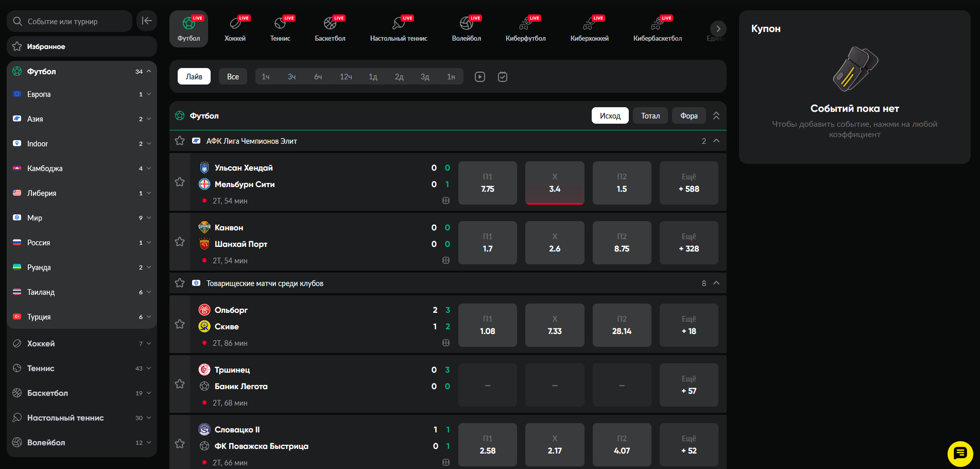Open the chat support bubble
The image size is (980, 469).
tap(959, 454)
